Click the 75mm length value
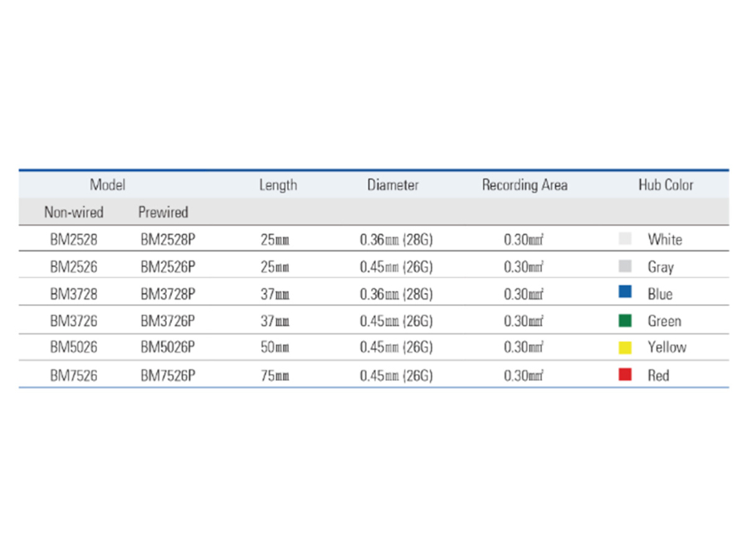 tap(275, 376)
